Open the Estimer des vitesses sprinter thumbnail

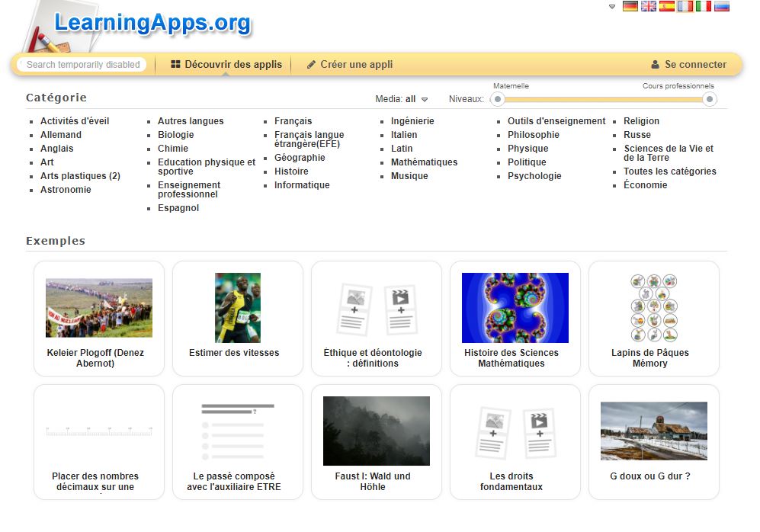click(238, 308)
